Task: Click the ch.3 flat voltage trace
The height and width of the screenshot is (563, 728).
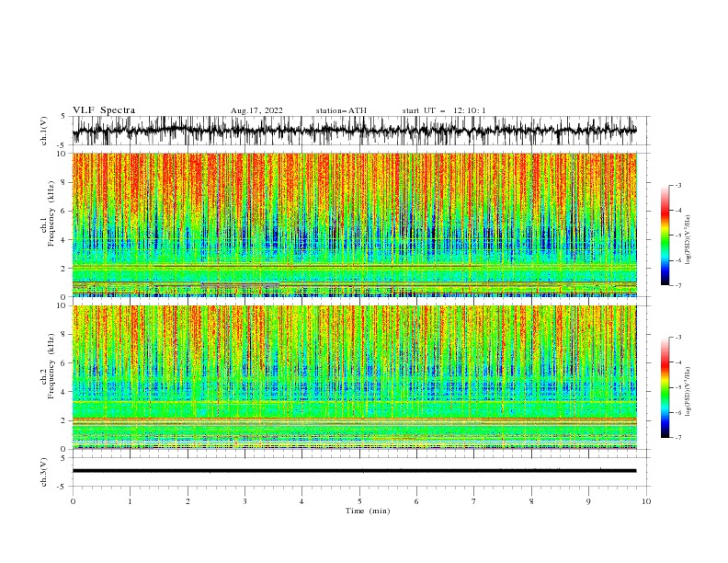Action: (354, 471)
